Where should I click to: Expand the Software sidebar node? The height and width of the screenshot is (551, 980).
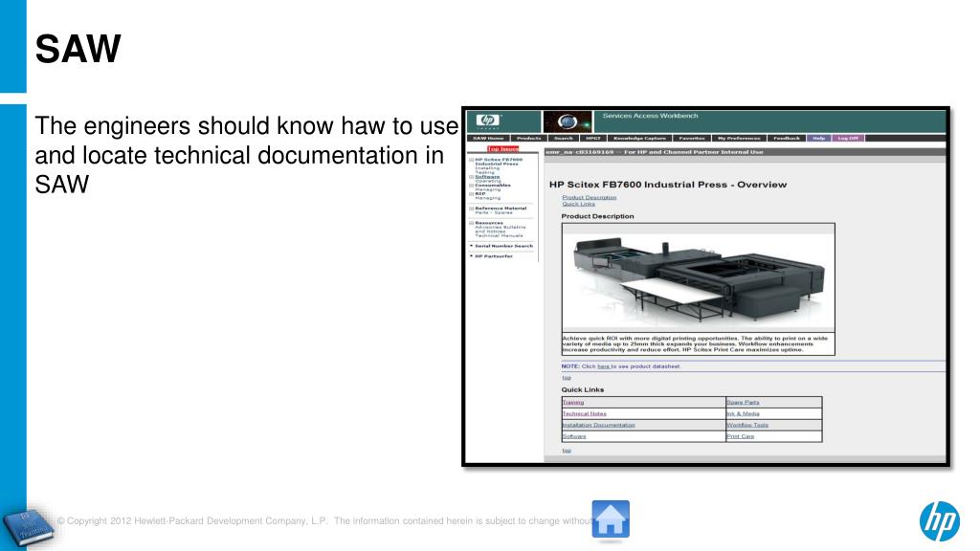pyautogui.click(x=471, y=177)
